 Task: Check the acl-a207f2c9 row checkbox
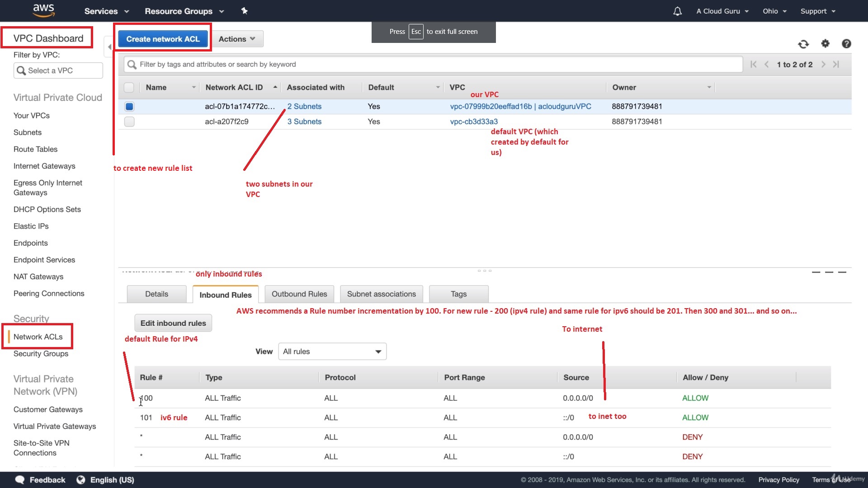tap(129, 122)
